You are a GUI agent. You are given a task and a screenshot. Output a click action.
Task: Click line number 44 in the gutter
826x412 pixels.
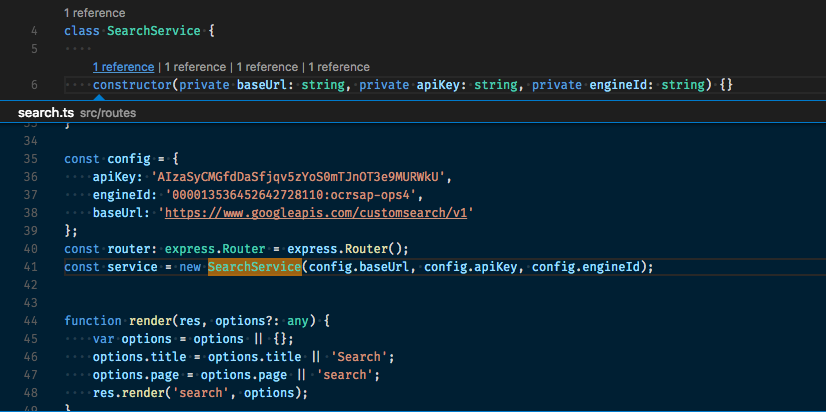click(30, 321)
